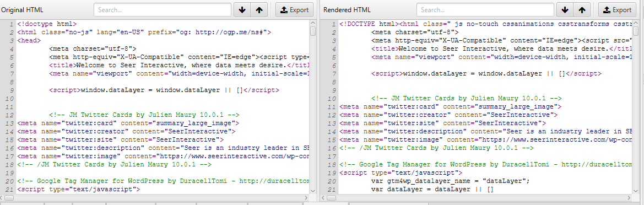Click the Original HTML vertical scrollbar thumb
The height and width of the screenshot is (205, 644).
(x=313, y=31)
